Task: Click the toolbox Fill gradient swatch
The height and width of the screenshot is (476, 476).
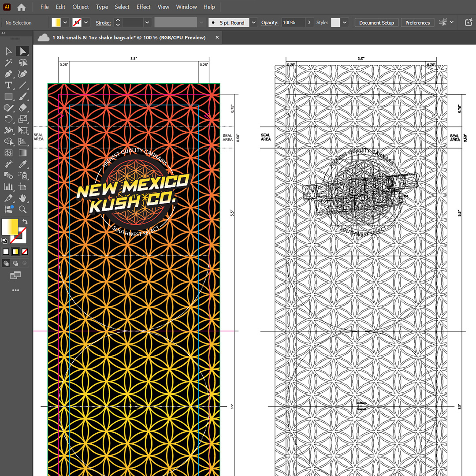Action: (9, 227)
